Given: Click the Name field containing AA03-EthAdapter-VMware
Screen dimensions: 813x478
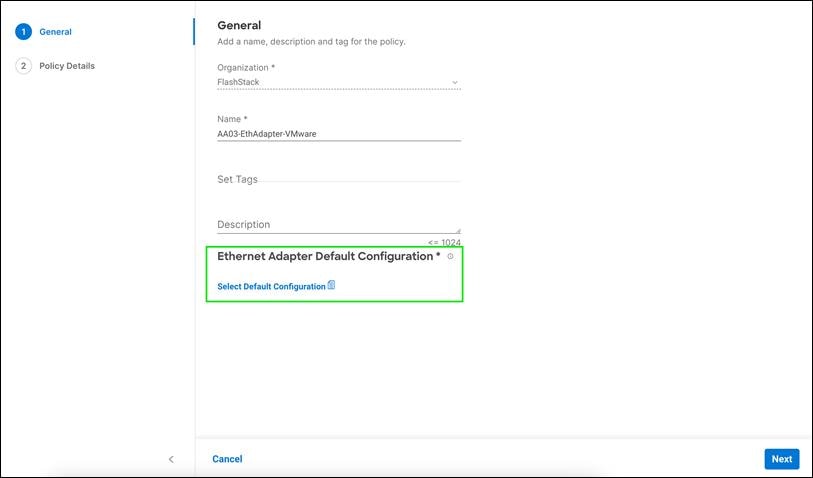Looking at the screenshot, I should point(339,134).
